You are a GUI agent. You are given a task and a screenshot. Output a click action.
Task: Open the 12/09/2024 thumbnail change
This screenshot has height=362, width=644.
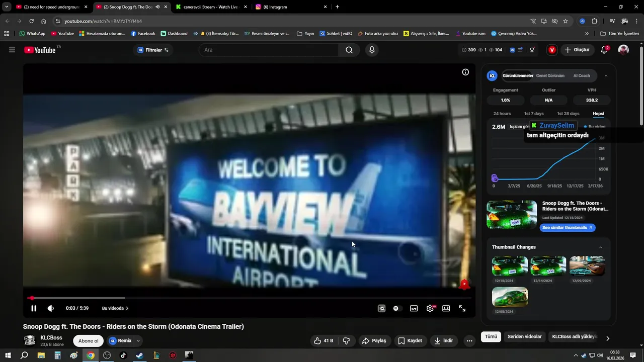[x=587, y=265]
